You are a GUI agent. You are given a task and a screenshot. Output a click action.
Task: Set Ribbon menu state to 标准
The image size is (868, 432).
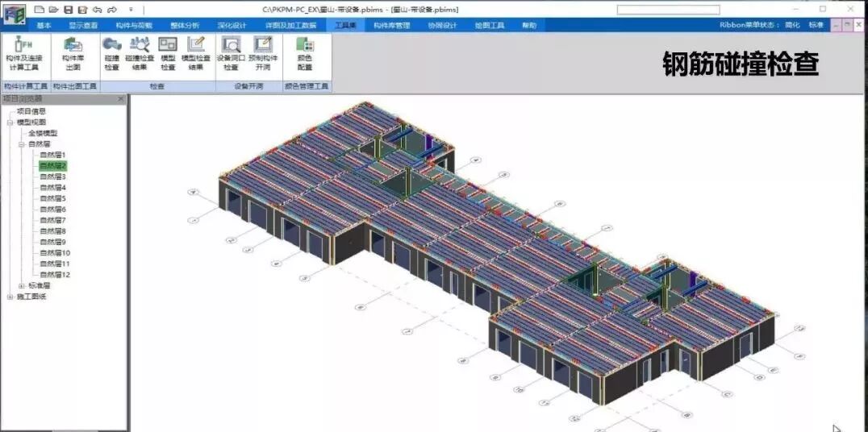tap(816, 26)
